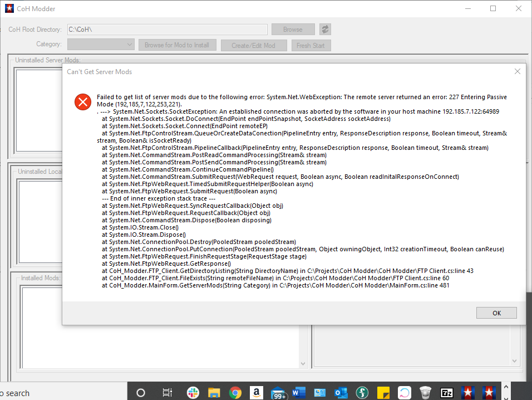
Task: Open Task View on the taskbar
Action: pos(168,393)
